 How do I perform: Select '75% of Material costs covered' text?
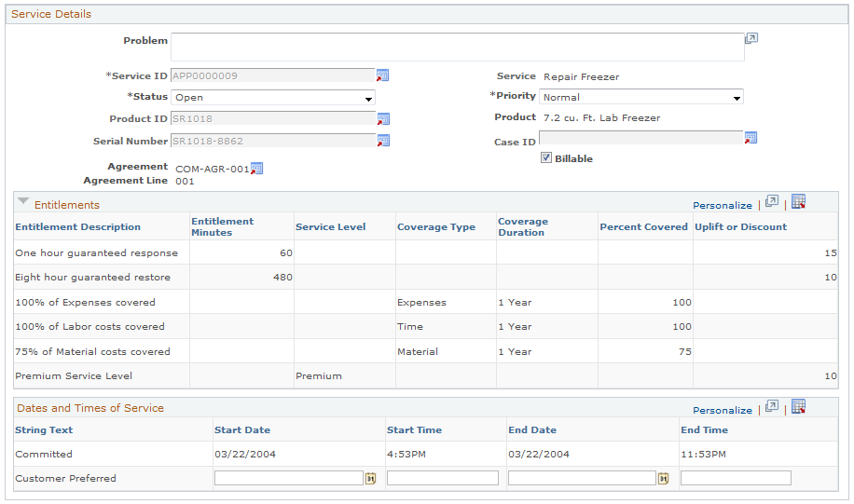(x=92, y=351)
